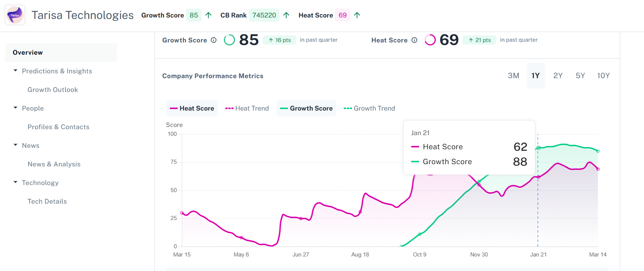Open Profiles & Contacts in the sidebar
Screen dimensions: 644x271
(x=58, y=127)
